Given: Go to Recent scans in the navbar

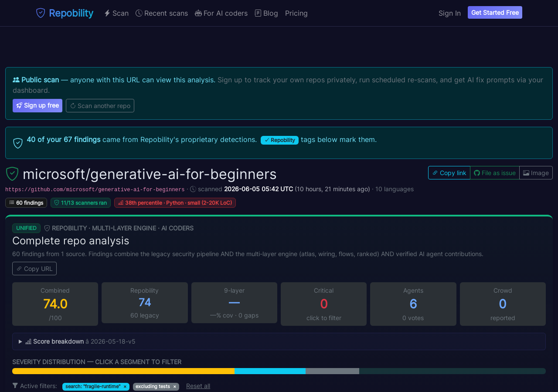Looking at the screenshot, I should (x=162, y=13).
